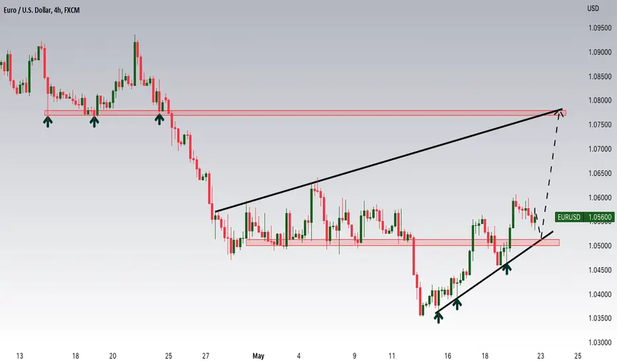Screen dimensions: 617x364
Task: Click the 1.09000 price axis label
Action: point(600,52)
